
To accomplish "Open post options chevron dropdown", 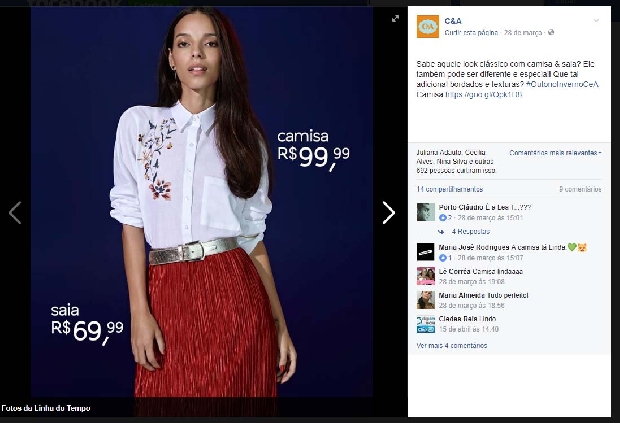I will pos(596,21).
